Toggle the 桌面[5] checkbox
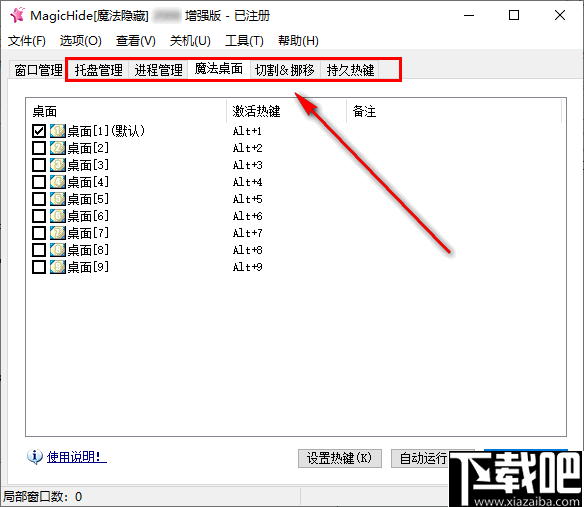The image size is (584, 507). pyautogui.click(x=39, y=199)
